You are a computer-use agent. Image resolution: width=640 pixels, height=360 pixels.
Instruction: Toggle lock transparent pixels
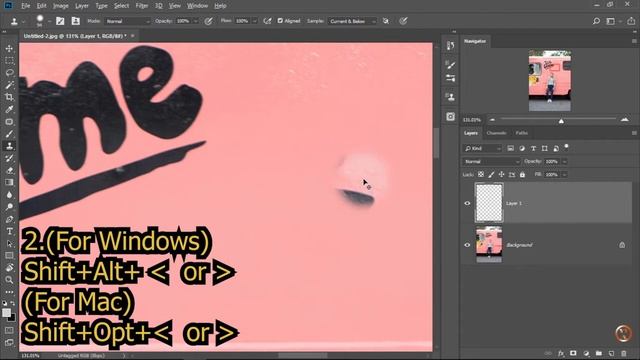tap(481, 174)
